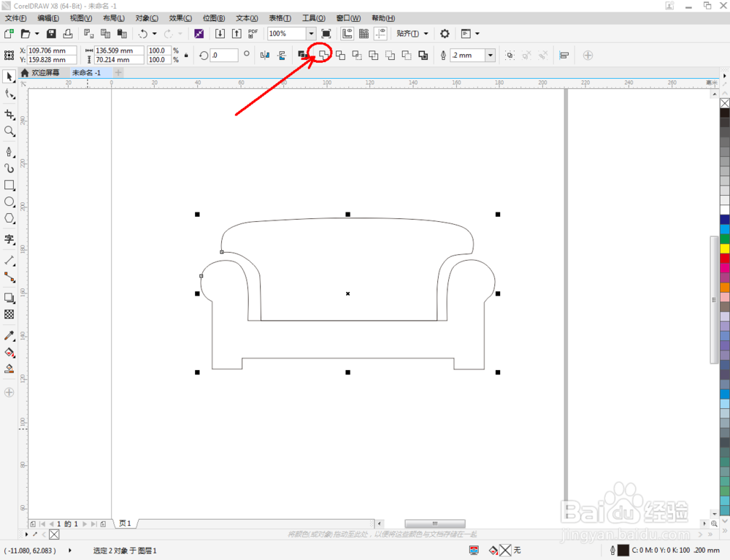Select the Rectangle tool in the toolbox

click(x=9, y=185)
